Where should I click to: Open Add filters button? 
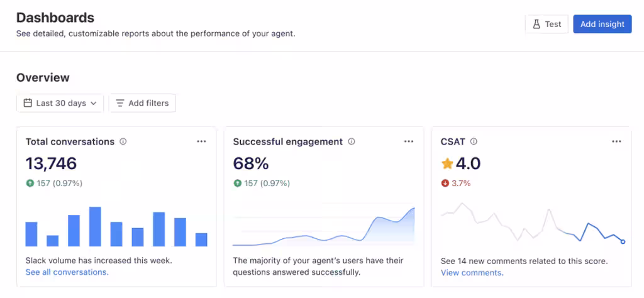142,103
